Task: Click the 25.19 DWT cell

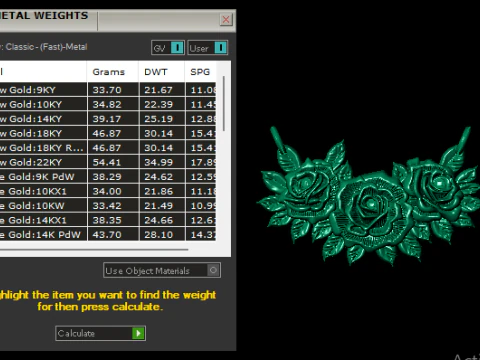Action: tap(162, 119)
